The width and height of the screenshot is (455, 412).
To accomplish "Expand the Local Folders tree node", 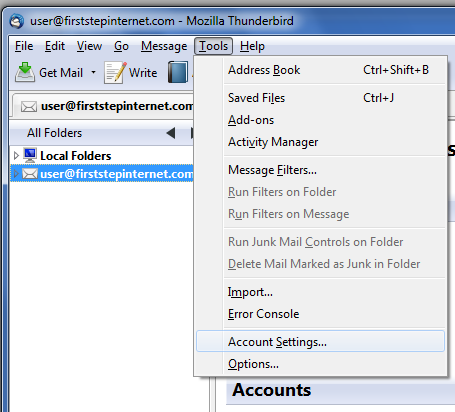I will (x=16, y=155).
